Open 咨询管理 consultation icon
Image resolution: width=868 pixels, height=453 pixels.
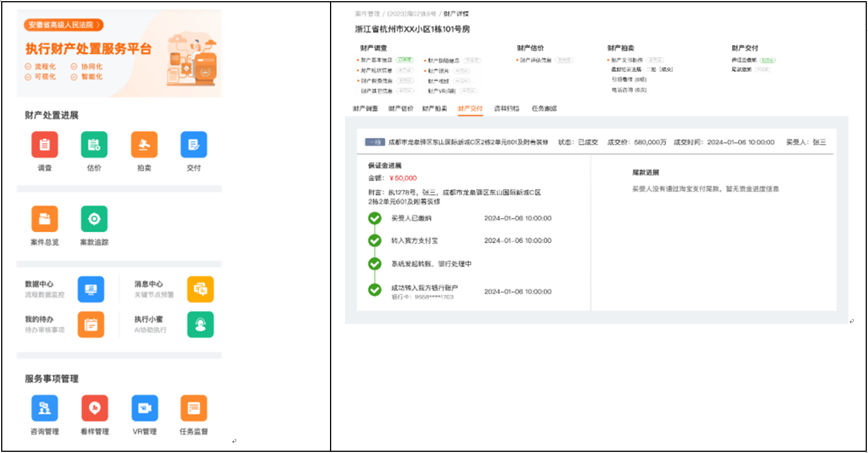44,408
